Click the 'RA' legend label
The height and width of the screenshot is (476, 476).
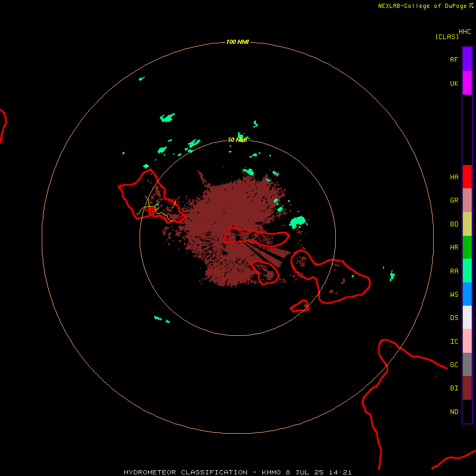(454, 271)
